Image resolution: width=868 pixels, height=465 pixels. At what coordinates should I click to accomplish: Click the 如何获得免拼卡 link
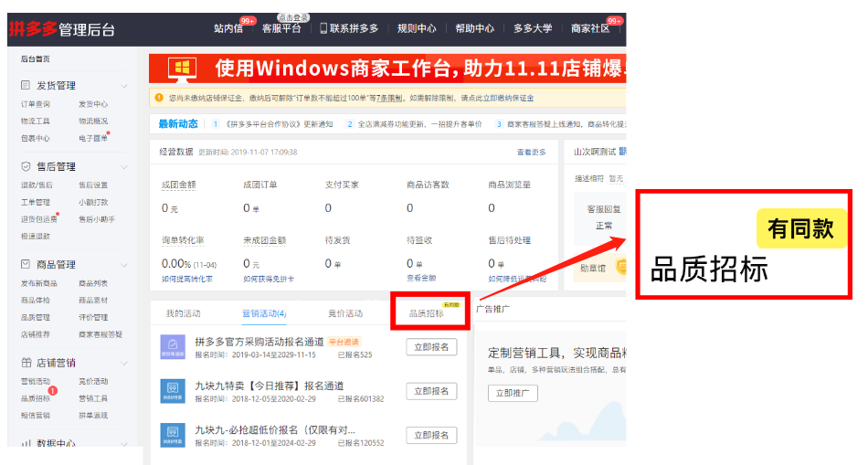click(x=269, y=279)
